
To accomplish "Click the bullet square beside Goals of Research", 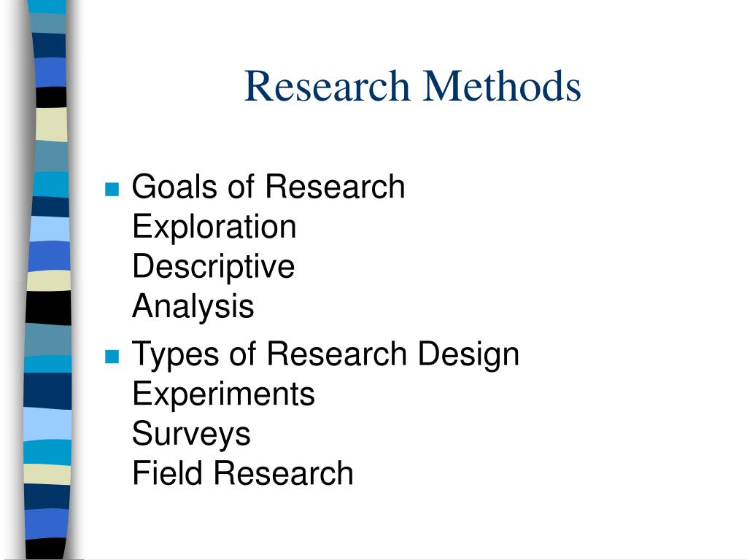I will point(112,189).
